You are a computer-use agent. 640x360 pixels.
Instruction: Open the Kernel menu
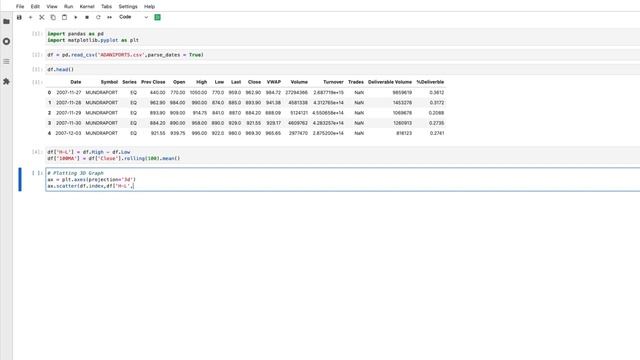(87, 7)
